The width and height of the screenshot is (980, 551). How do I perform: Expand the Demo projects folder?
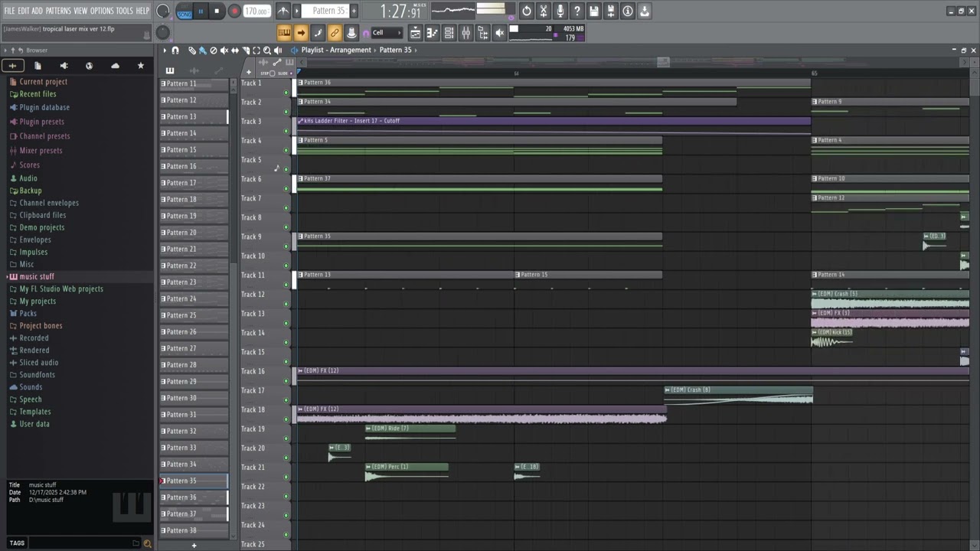[x=42, y=227]
